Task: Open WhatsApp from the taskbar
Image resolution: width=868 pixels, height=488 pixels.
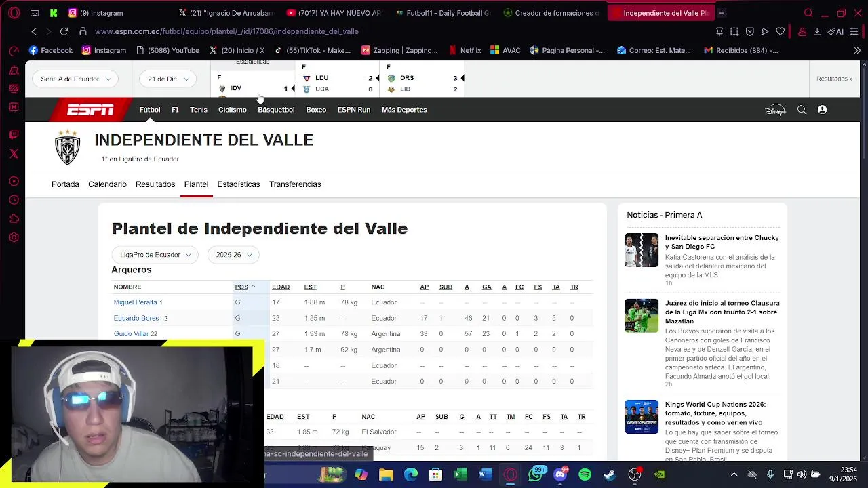Action: [536, 474]
